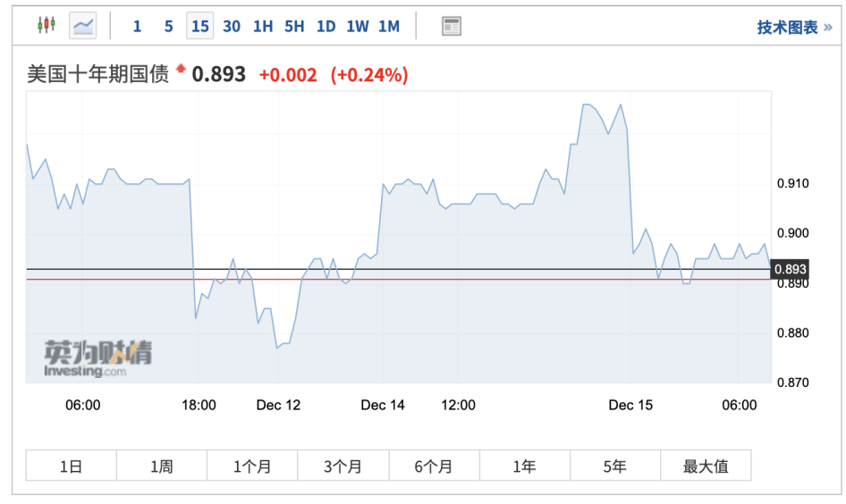Image resolution: width=846 pixels, height=504 pixels.
Task: Select the 5H interval
Action: tap(294, 26)
